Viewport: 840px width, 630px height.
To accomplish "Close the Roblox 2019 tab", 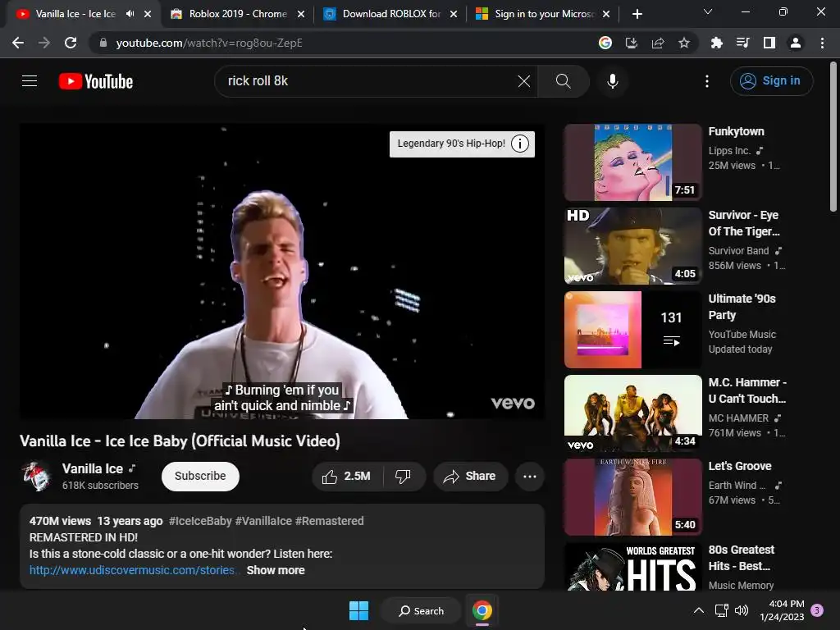I will tap(300, 15).
